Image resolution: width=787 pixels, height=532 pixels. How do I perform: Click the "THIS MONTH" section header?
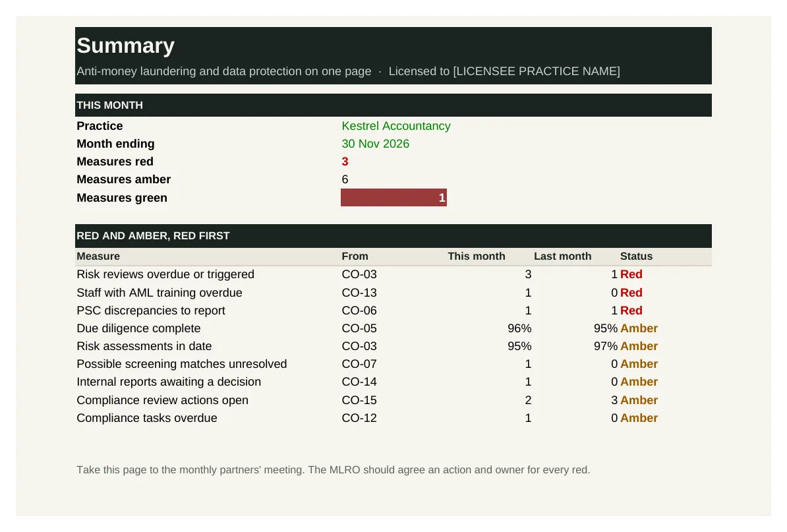click(393, 105)
